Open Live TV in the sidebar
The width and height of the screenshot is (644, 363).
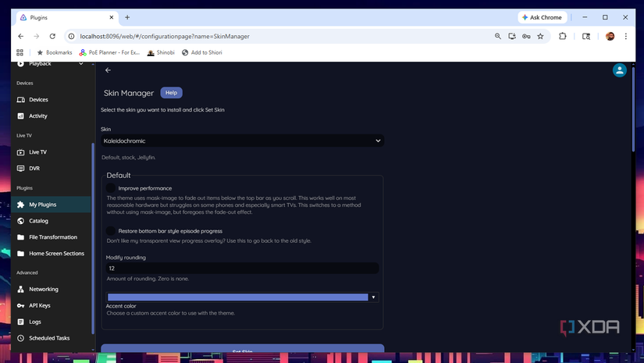click(x=51, y=152)
